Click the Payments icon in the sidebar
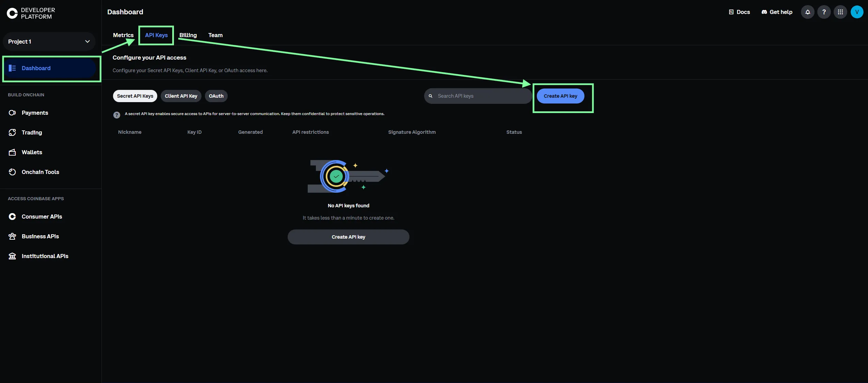Viewport: 868px width, 383px height. tap(12, 113)
